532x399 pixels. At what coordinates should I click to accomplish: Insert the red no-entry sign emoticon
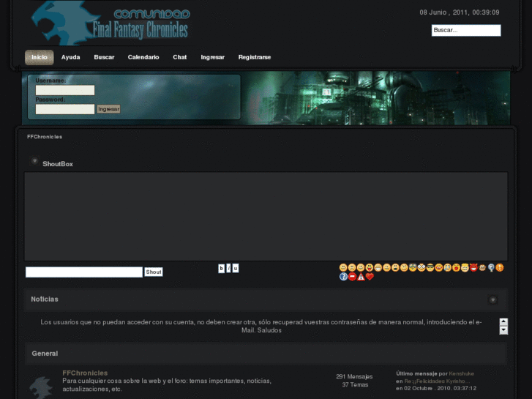point(352,277)
